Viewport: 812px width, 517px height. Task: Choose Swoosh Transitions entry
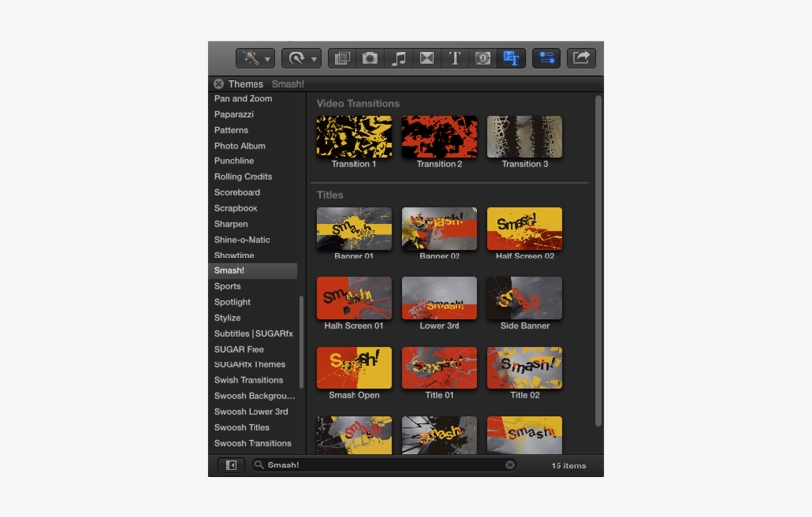[x=253, y=443]
